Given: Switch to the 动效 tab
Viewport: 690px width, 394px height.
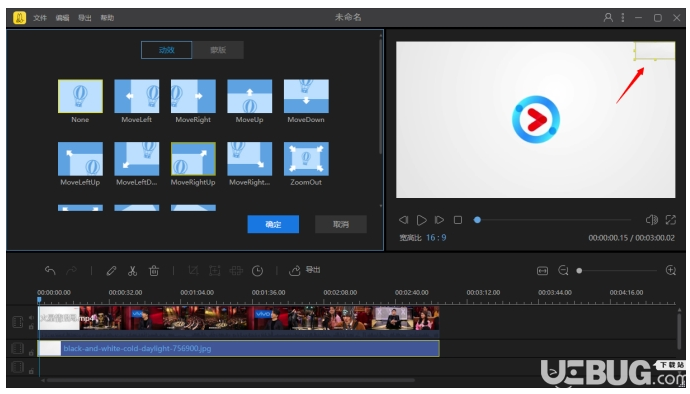Looking at the screenshot, I should tap(166, 50).
